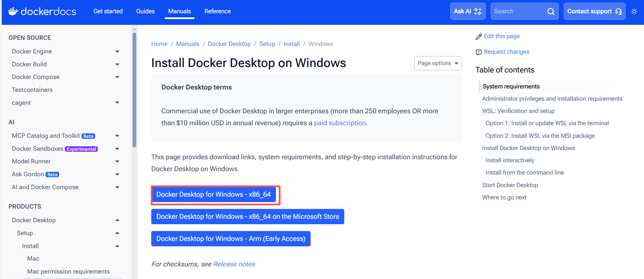Jump to WSL: Verification and setup
The width and height of the screenshot is (644, 279).
(x=518, y=111)
